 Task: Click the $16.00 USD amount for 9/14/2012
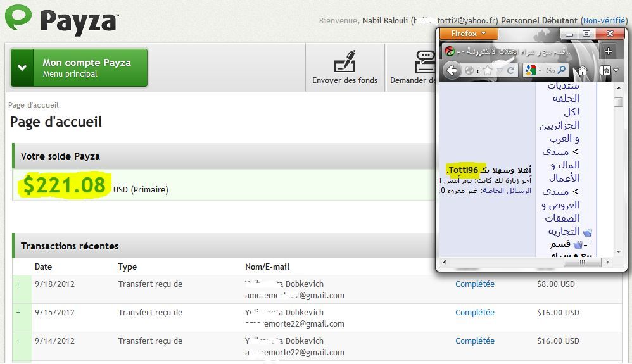(558, 341)
